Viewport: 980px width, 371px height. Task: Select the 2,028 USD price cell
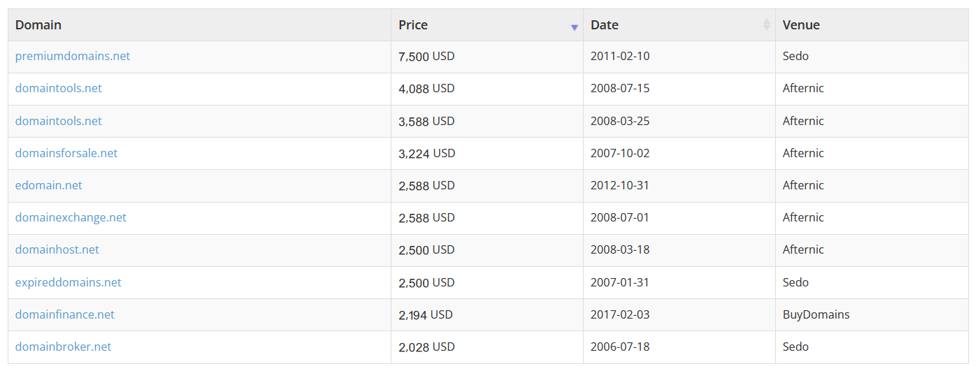pyautogui.click(x=487, y=347)
